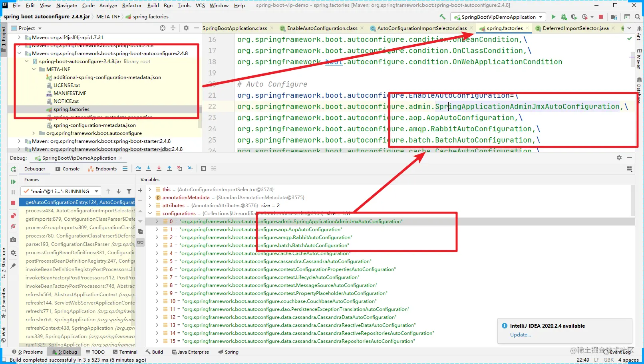Image resolution: width=644 pixels, height=364 pixels.
Task: Switch to the Console tab
Action: (x=68, y=169)
